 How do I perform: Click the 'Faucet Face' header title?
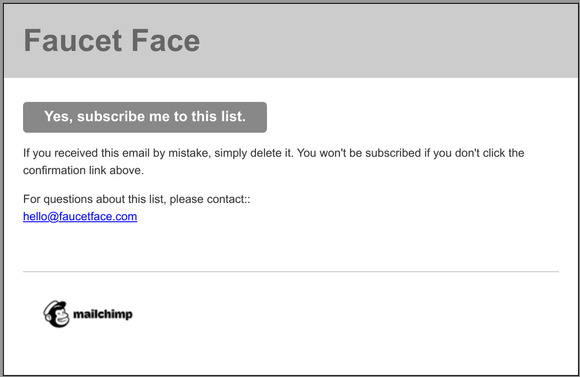tap(112, 40)
